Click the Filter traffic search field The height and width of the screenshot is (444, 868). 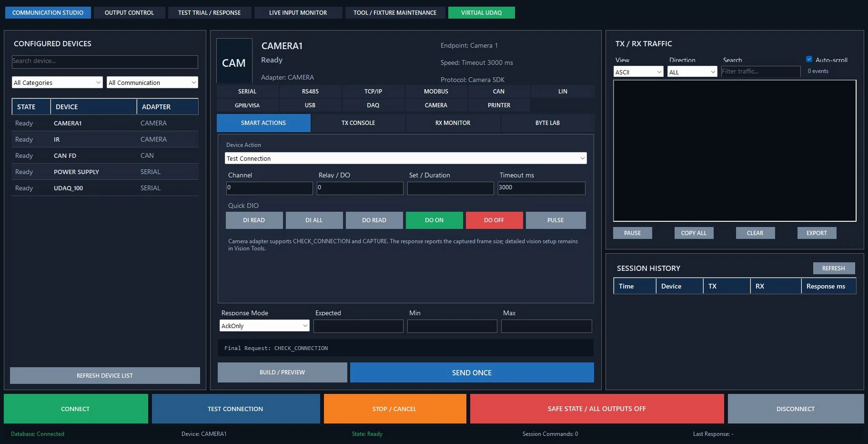click(x=760, y=72)
